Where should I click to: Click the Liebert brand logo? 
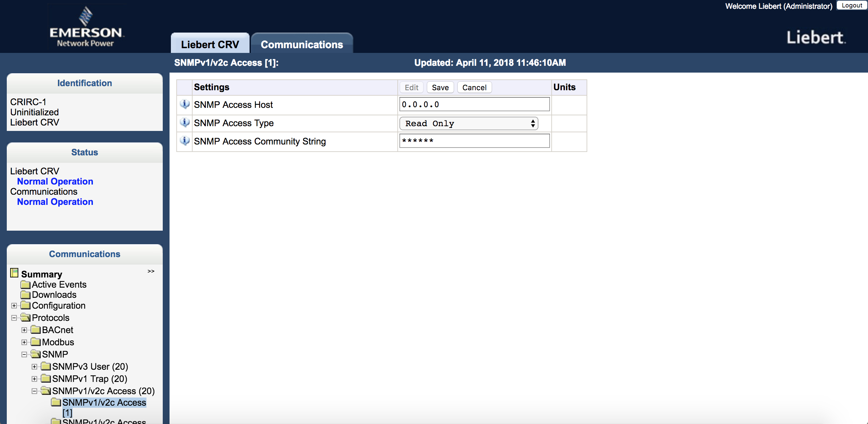tap(816, 37)
